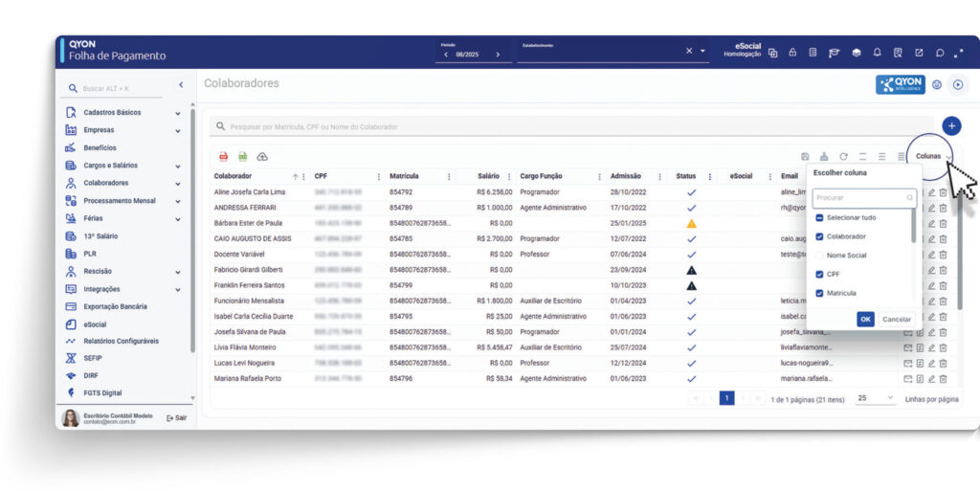The width and height of the screenshot is (980, 491).
Task: Click the trash icon in Mariana Rafaela Porto's row
Action: pyautogui.click(x=943, y=378)
